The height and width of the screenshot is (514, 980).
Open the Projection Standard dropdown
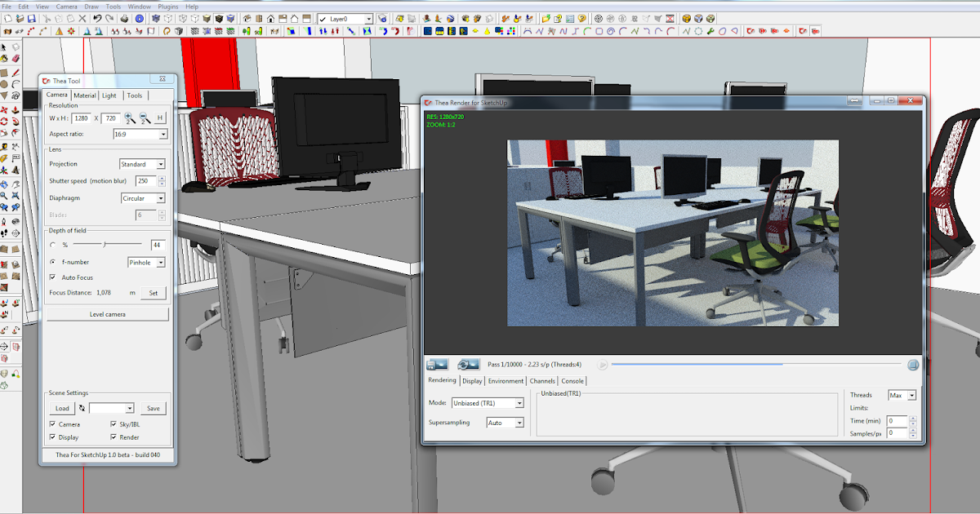(x=142, y=164)
